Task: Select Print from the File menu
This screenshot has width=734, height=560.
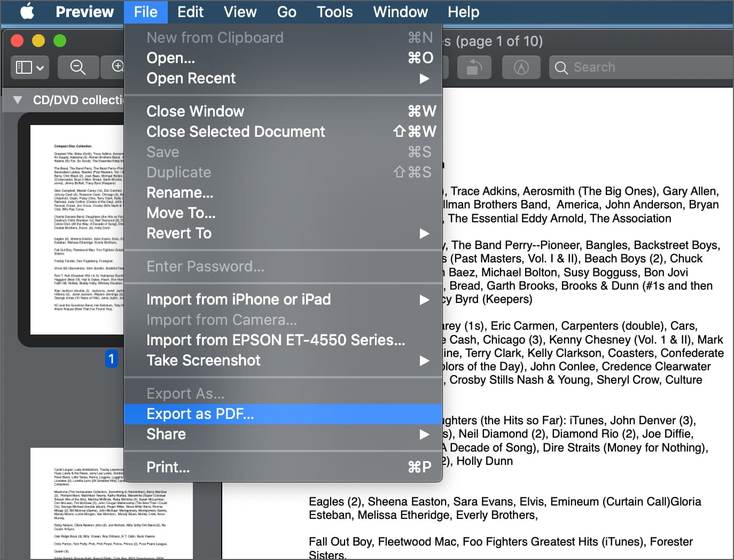Action: tap(168, 467)
